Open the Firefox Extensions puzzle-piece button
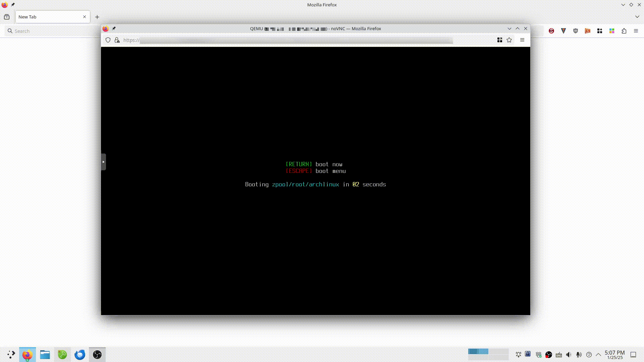Viewport: 644px width, 362px height. pyautogui.click(x=624, y=31)
